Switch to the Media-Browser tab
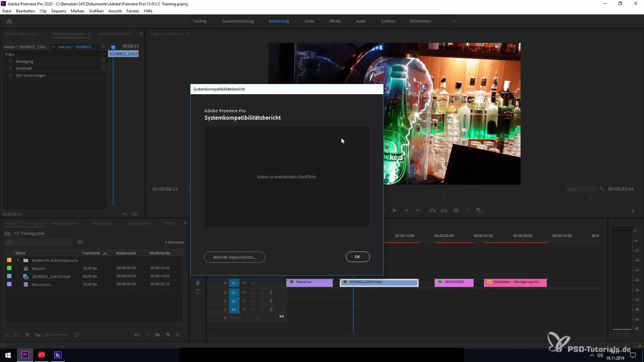The image size is (644, 362). point(65,223)
